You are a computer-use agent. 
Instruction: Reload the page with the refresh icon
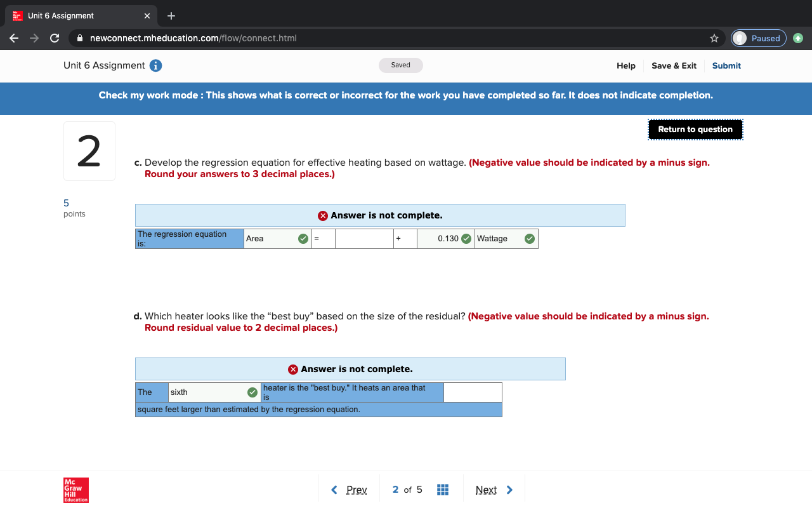pos(55,38)
